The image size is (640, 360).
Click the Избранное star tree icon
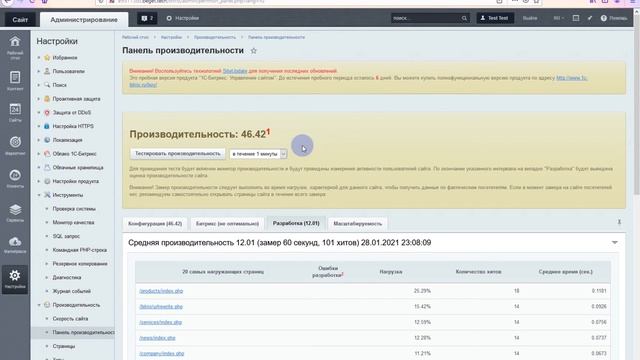click(x=47, y=58)
